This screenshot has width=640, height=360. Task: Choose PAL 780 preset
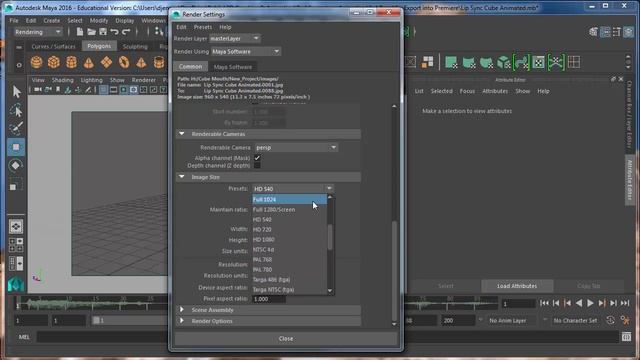[x=289, y=269]
